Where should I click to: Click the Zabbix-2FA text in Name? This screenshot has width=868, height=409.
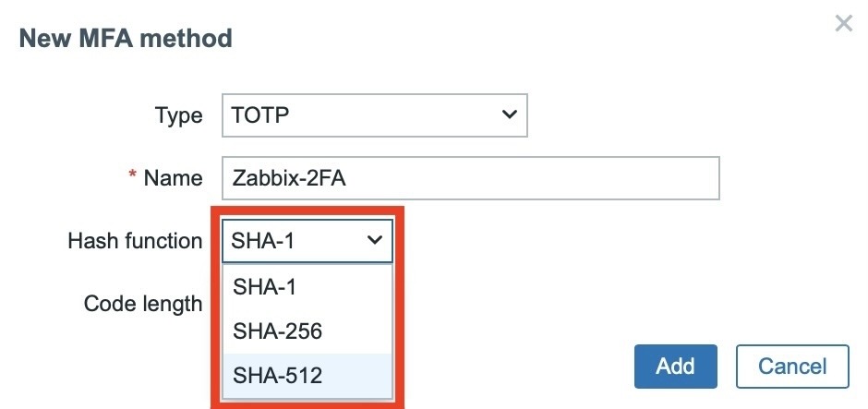tap(289, 178)
